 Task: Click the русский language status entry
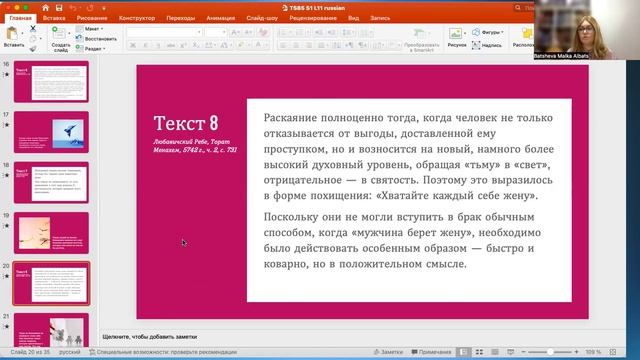coord(70,352)
